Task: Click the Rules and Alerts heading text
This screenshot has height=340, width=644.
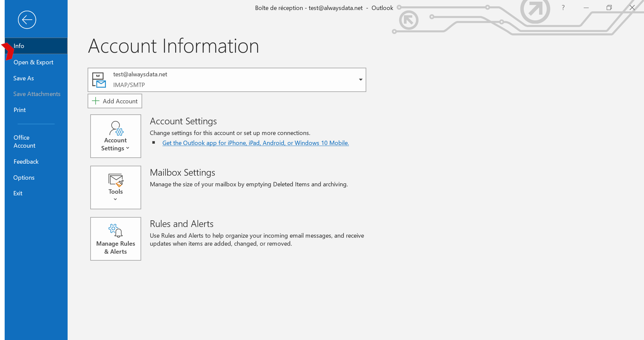Action: click(182, 224)
